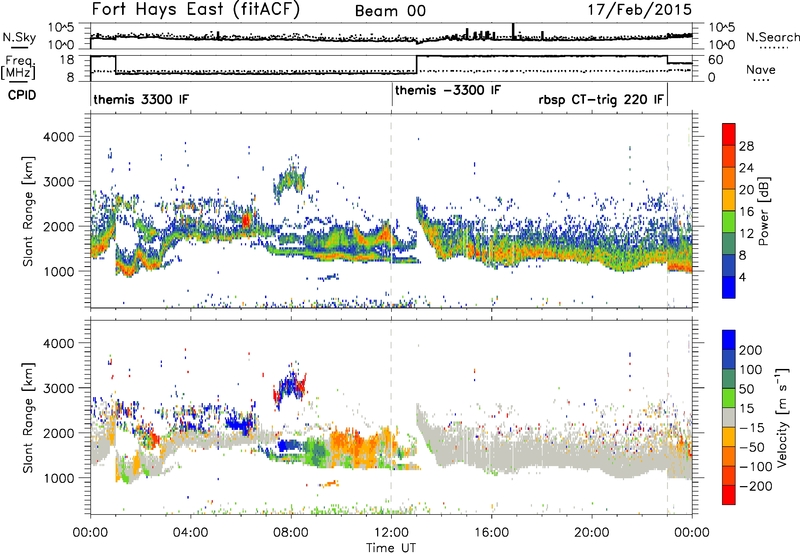The width and height of the screenshot is (800, 554).
Task: Click the '12:00' time axis label
Action: click(391, 533)
